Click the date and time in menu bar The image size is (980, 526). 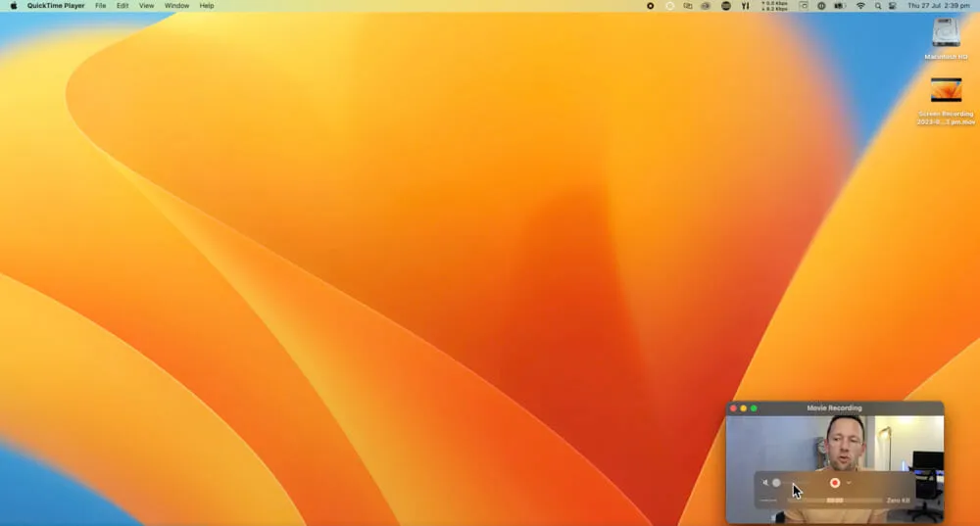[x=938, y=6]
